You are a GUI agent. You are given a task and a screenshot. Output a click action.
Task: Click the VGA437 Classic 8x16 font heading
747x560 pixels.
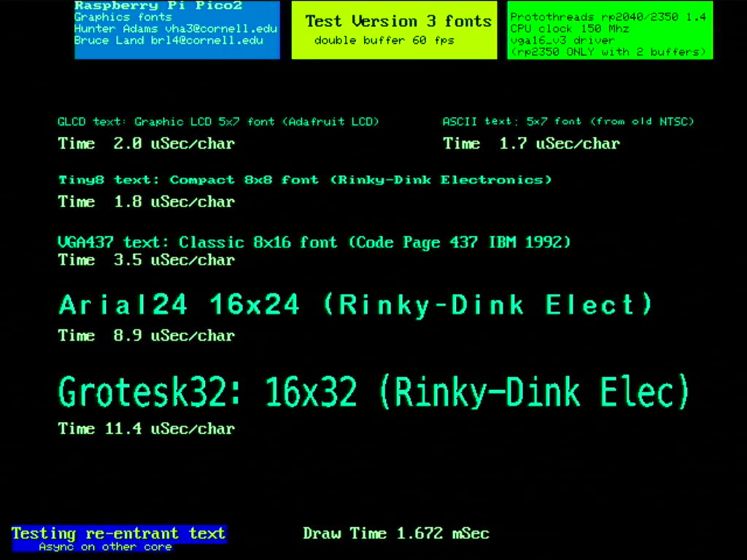314,242
